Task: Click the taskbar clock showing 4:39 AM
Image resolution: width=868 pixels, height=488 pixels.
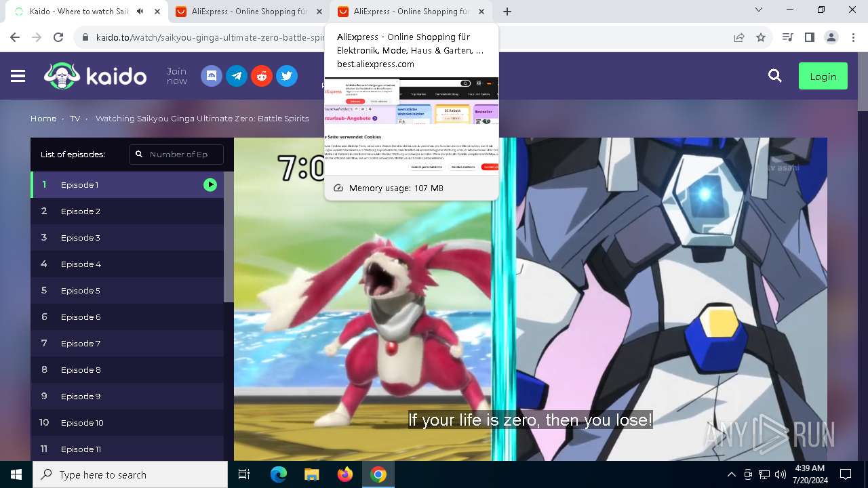Action: tap(809, 474)
